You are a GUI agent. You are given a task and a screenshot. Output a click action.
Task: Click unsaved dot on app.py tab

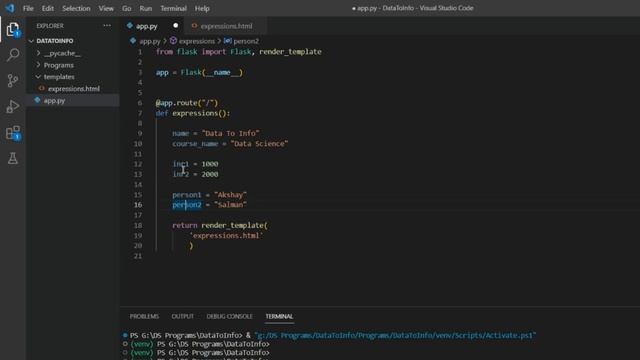pos(176,25)
